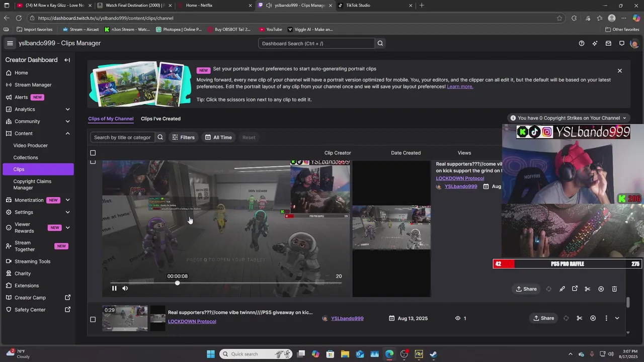Click the Dashboard Search magnifier button
The height and width of the screenshot is (362, 644).
(x=380, y=43)
